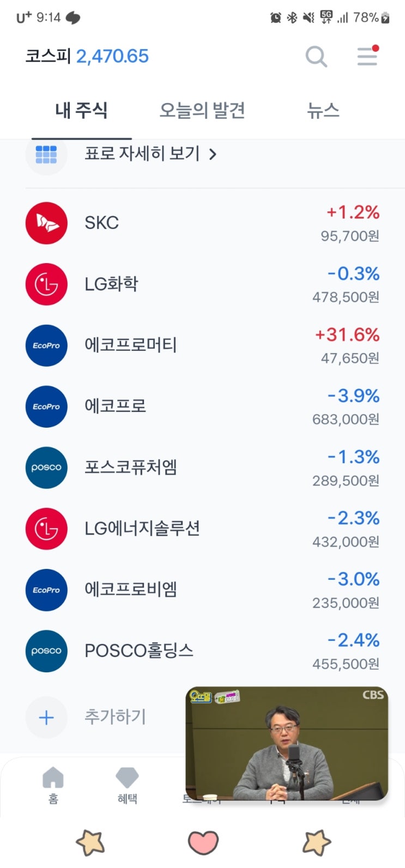Open 추가하기 to add a stock
This screenshot has height=868, width=405.
[x=115, y=717]
